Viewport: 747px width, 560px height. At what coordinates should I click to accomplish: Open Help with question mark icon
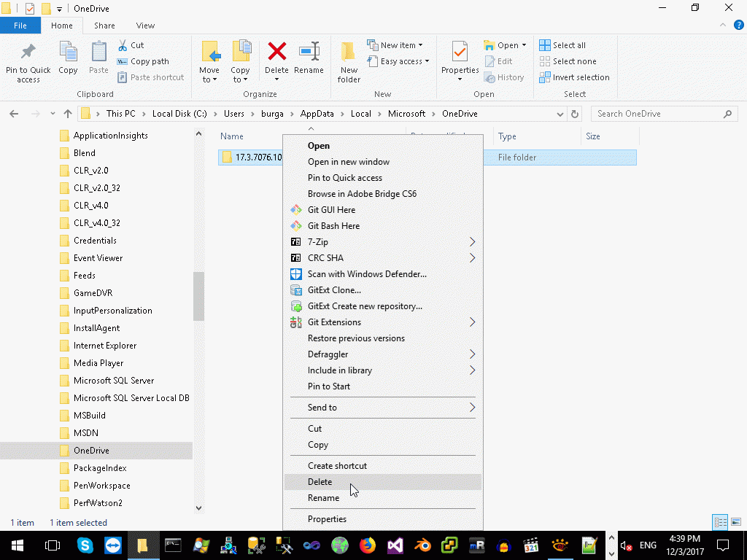click(739, 26)
